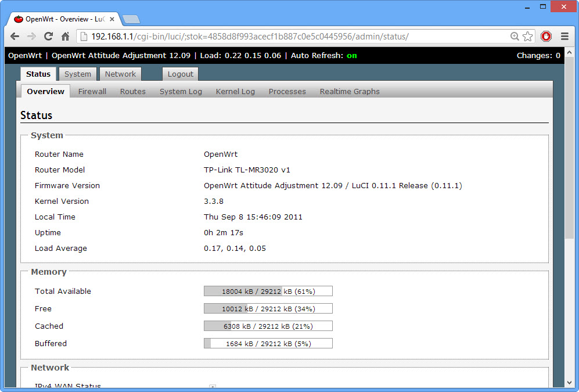Click the OpenWrt Attitude Adjustment 12.09 header text
Screen dimensions: 579x392
tap(121, 55)
